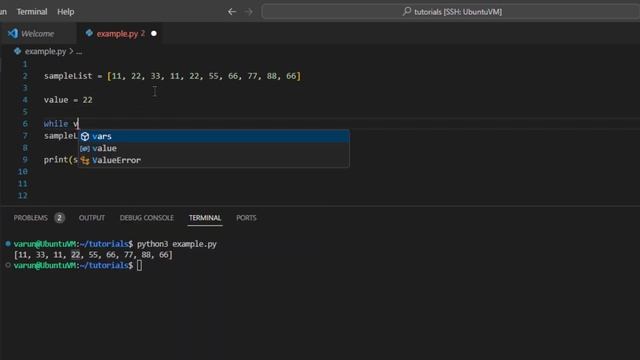Viewport: 640px width, 360px height.
Task: Click the problems count badge 2
Action: [60, 218]
